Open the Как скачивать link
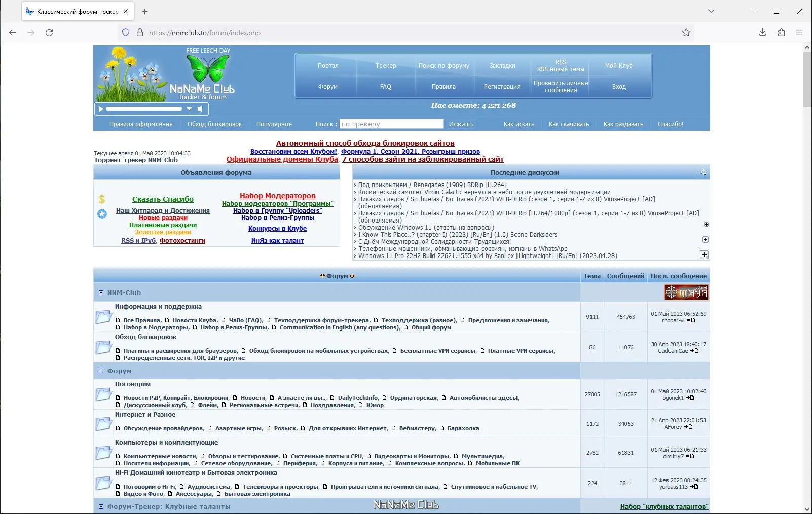 [x=569, y=124]
